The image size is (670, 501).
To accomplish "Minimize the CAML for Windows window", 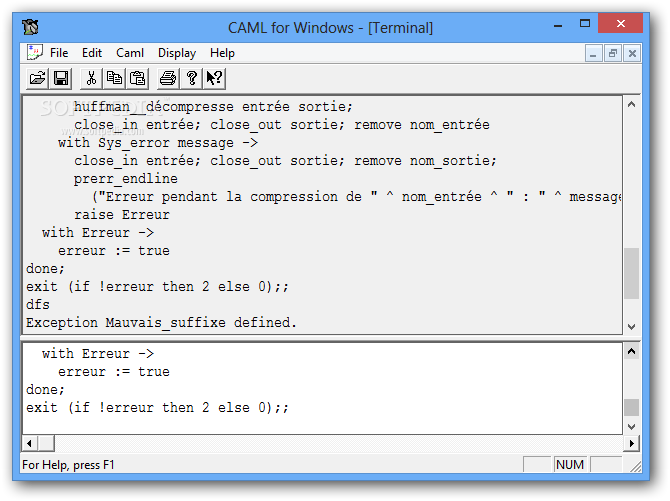I will coord(558,25).
